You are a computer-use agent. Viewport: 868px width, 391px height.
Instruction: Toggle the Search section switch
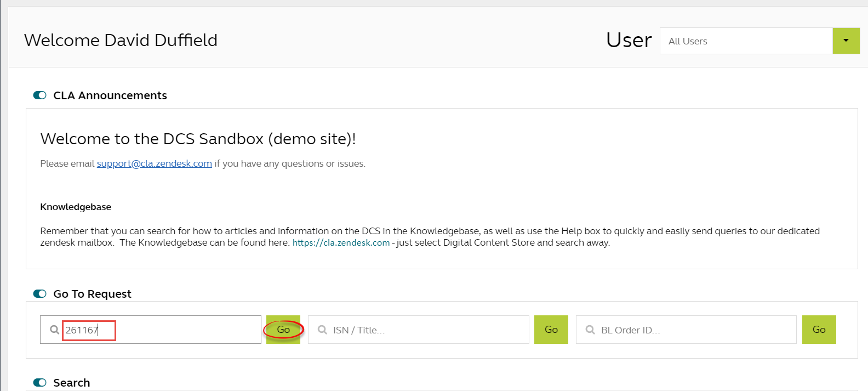pos(40,383)
